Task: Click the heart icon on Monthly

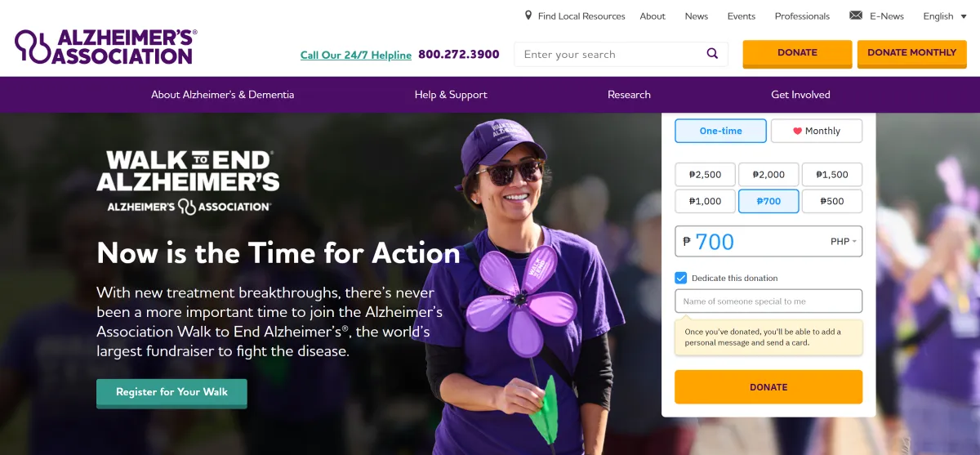Action: (x=798, y=131)
